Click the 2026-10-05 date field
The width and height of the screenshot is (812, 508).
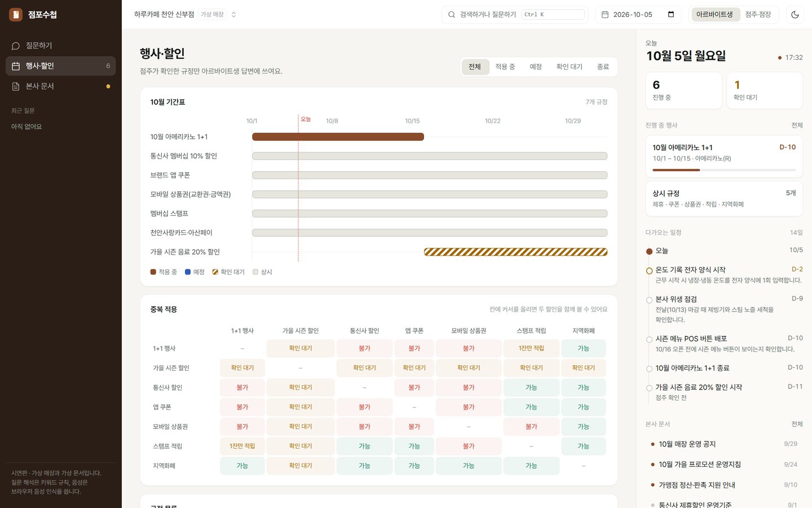[638, 15]
